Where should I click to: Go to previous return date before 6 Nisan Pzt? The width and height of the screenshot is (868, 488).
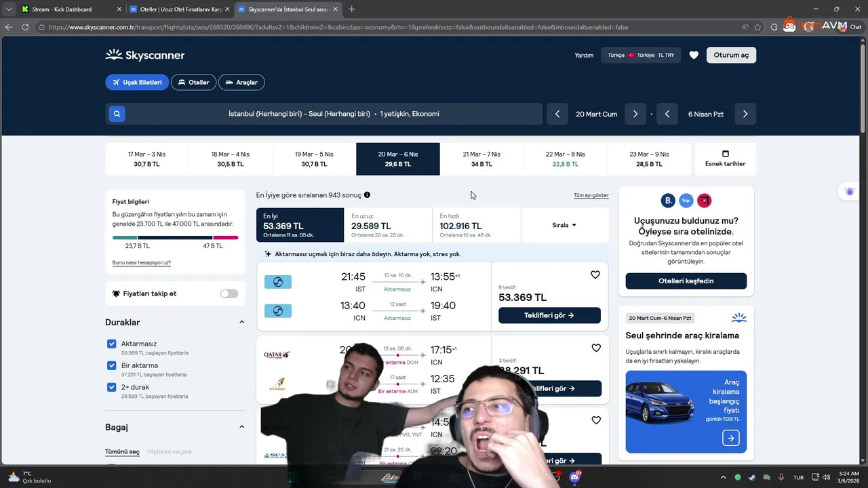click(667, 114)
